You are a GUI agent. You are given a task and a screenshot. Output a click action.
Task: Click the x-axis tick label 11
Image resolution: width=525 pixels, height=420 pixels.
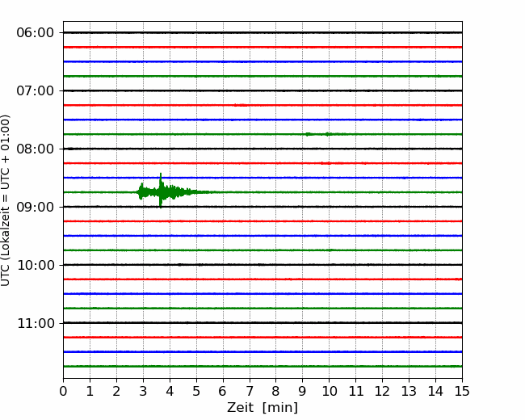tap(356, 391)
